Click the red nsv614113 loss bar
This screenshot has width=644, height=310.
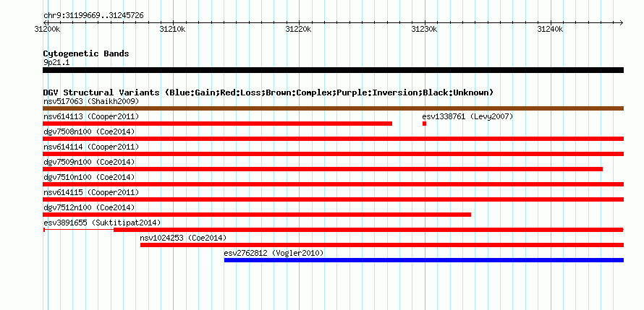217,124
